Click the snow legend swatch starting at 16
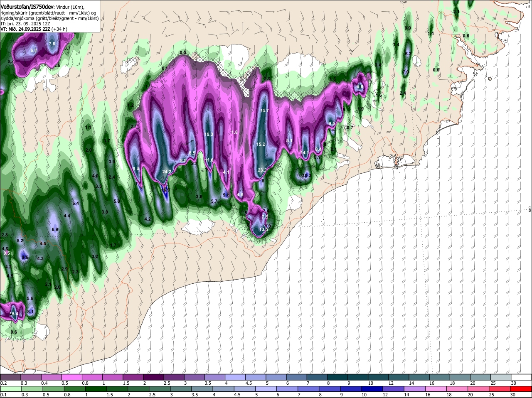 point(439,377)
